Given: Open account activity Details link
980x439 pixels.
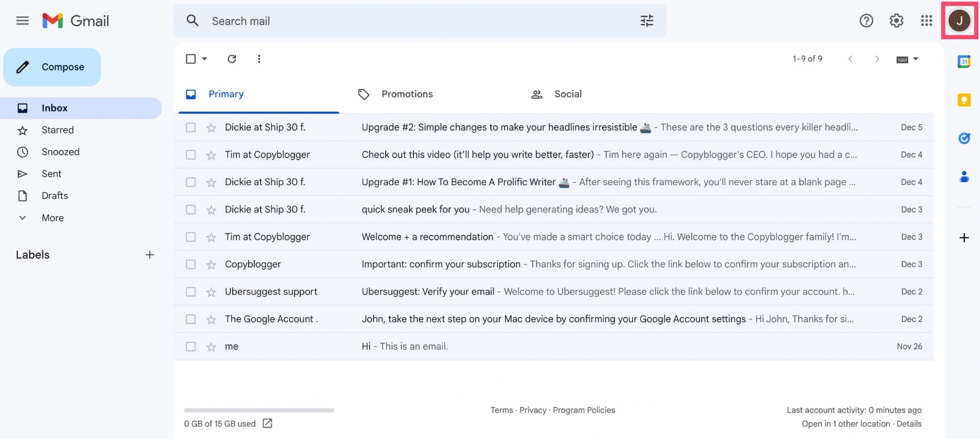Looking at the screenshot, I should point(909,424).
